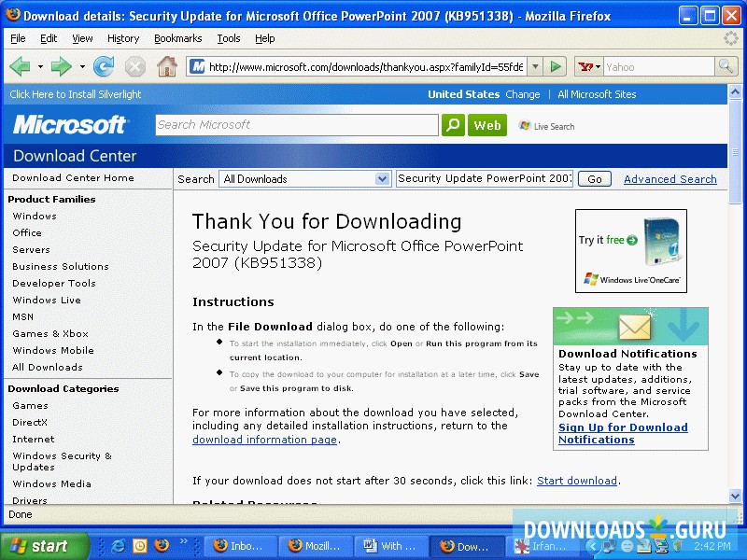Click into the Yahoo search box
The image size is (747, 560).
(659, 66)
